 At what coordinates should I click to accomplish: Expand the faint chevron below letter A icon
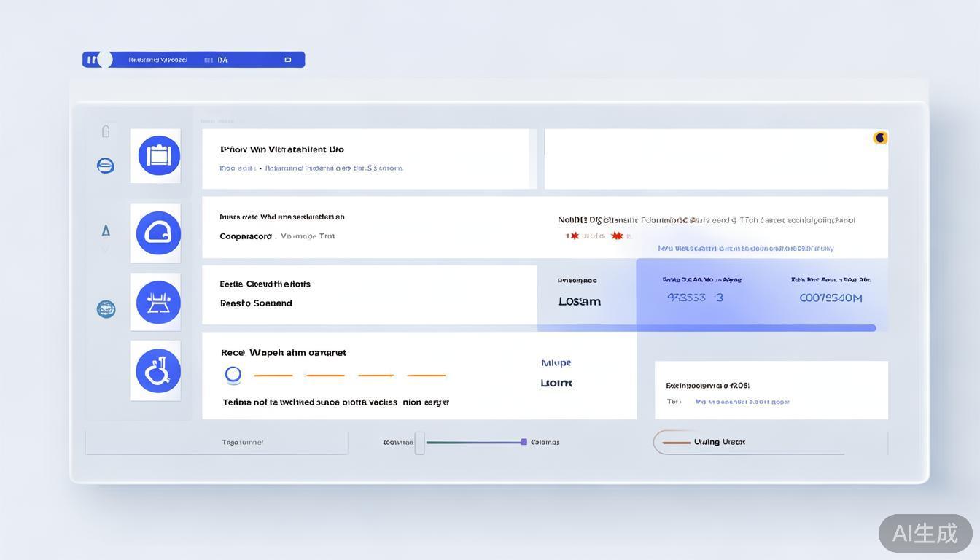point(106,249)
